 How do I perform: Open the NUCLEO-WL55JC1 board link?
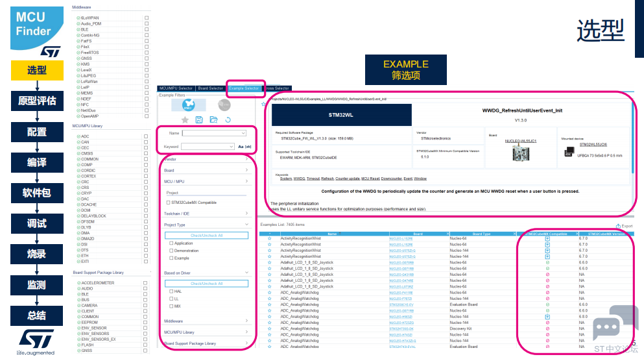(x=520, y=141)
